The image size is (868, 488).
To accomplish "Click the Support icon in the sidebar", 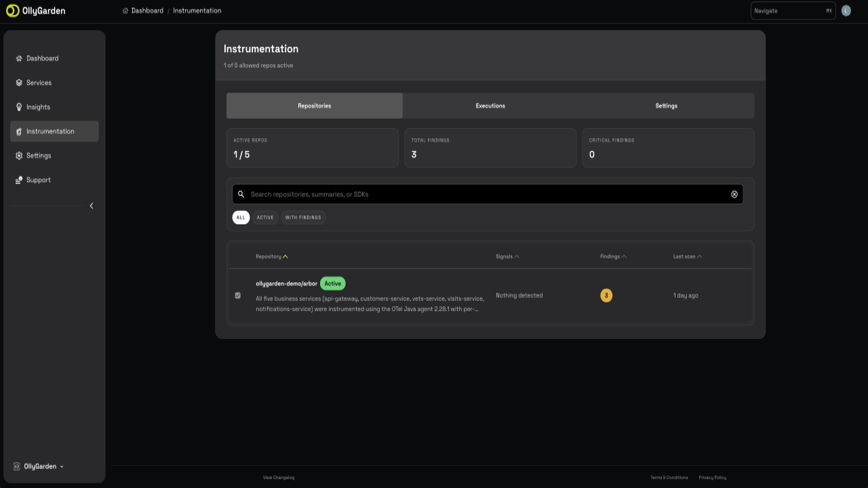I will coord(19,180).
